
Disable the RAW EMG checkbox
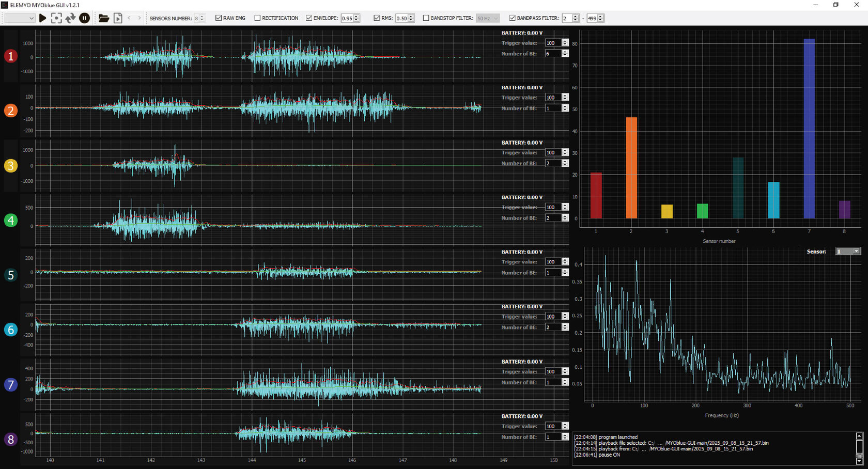(219, 18)
